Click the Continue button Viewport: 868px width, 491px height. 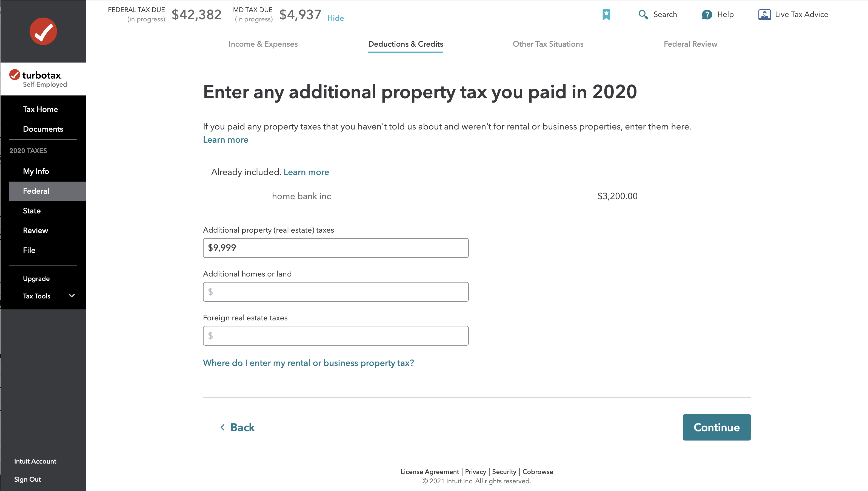(x=717, y=427)
